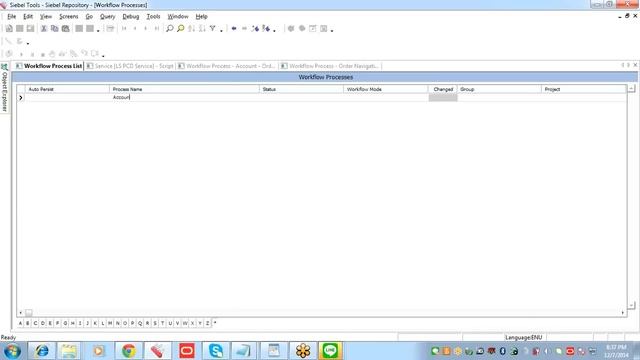Open LINE app from the taskbar
The image size is (640, 360).
[x=330, y=351]
